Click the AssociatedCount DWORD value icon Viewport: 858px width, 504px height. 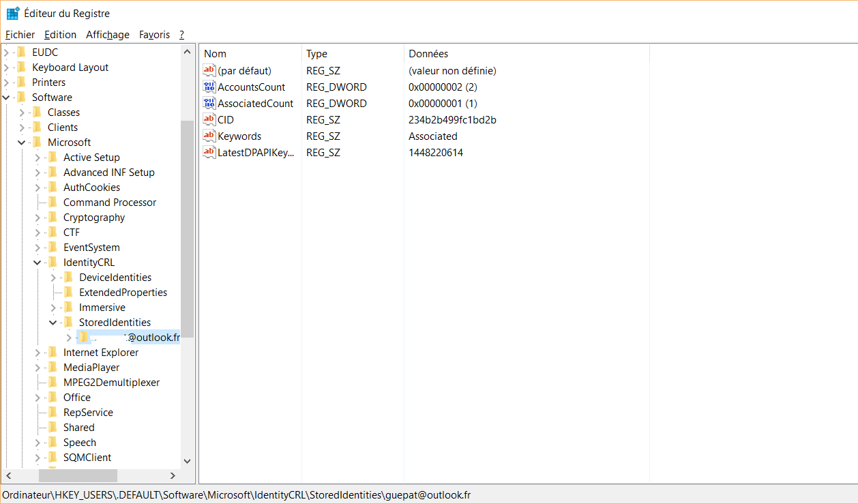pos(209,103)
